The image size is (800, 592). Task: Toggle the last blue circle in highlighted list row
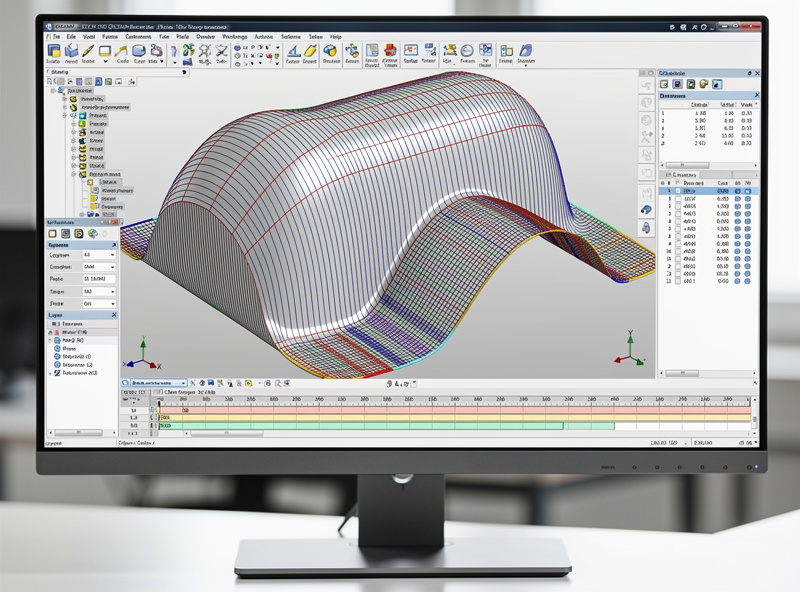click(x=748, y=191)
